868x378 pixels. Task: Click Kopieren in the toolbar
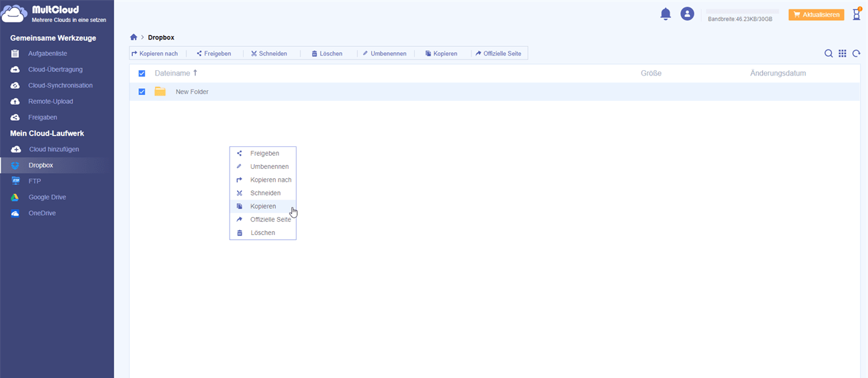point(441,53)
